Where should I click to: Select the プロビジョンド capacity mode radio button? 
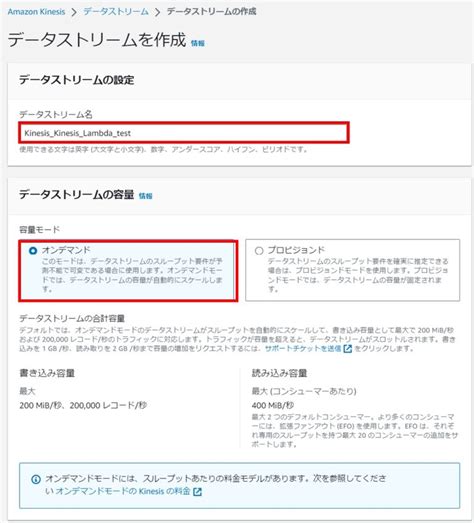(x=259, y=250)
